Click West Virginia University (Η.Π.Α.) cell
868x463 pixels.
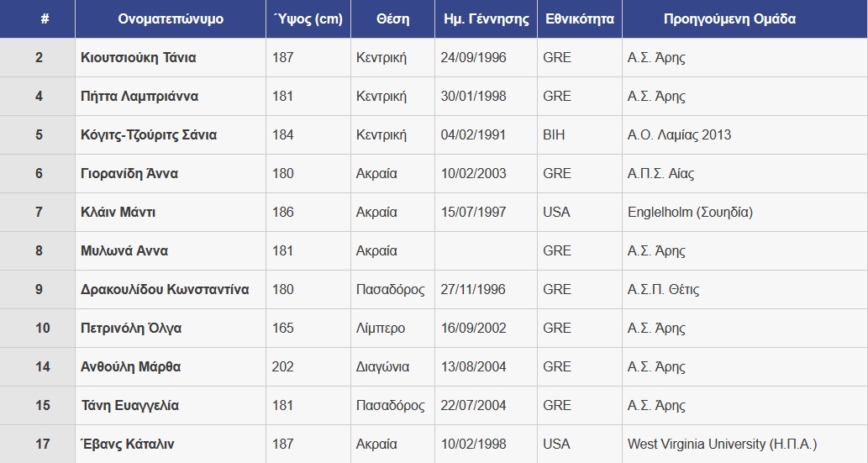pyautogui.click(x=722, y=445)
